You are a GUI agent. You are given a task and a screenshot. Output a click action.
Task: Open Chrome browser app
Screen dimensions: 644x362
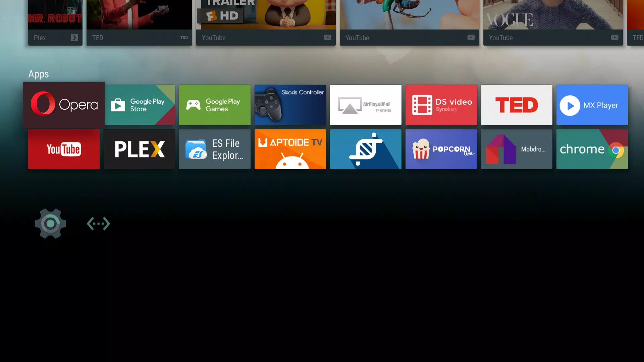(x=592, y=149)
